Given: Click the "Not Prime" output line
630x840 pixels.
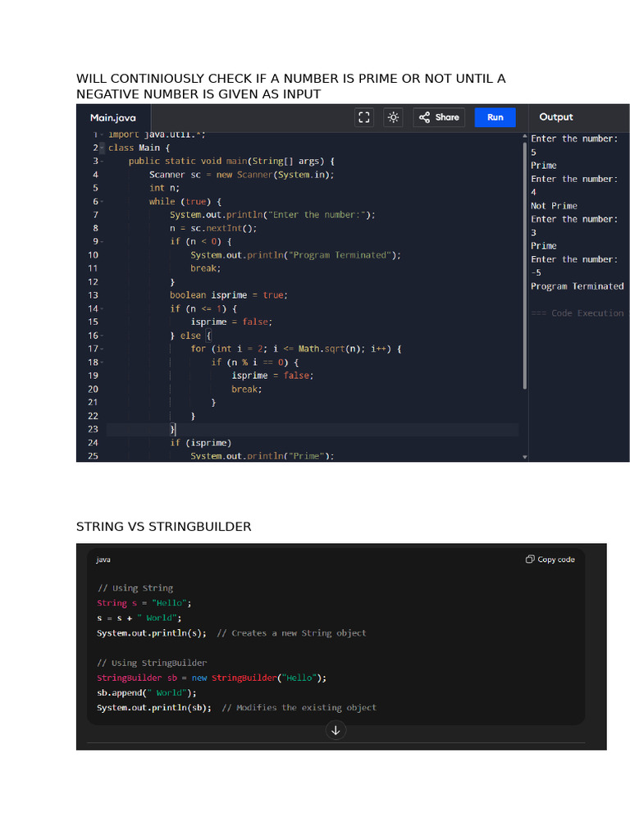Looking at the screenshot, I should pyautogui.click(x=554, y=206).
